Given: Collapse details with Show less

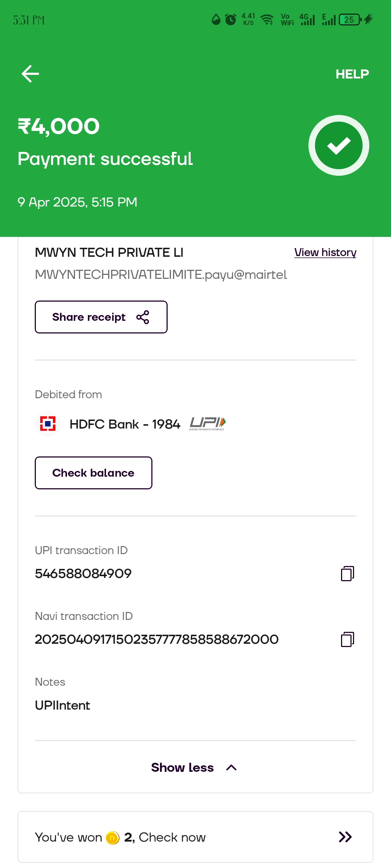Looking at the screenshot, I should tap(182, 767).
